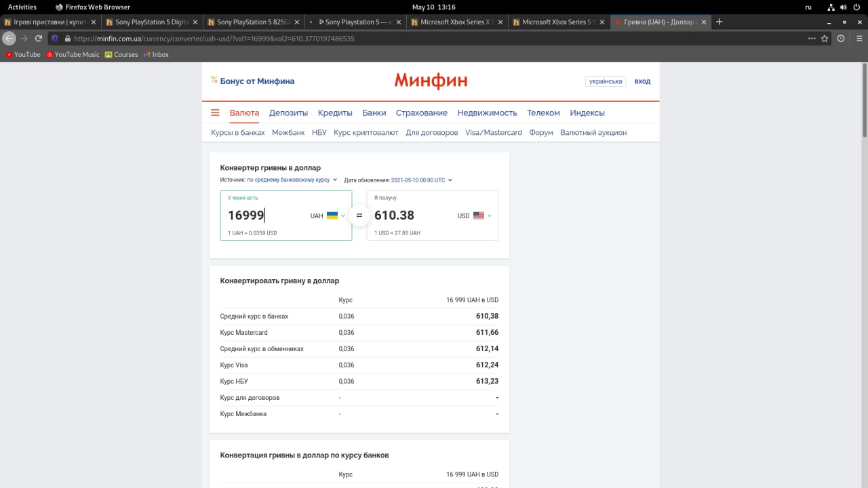Click the page vertical scrollbar thumb
This screenshot has height=488, width=868.
(x=865, y=100)
